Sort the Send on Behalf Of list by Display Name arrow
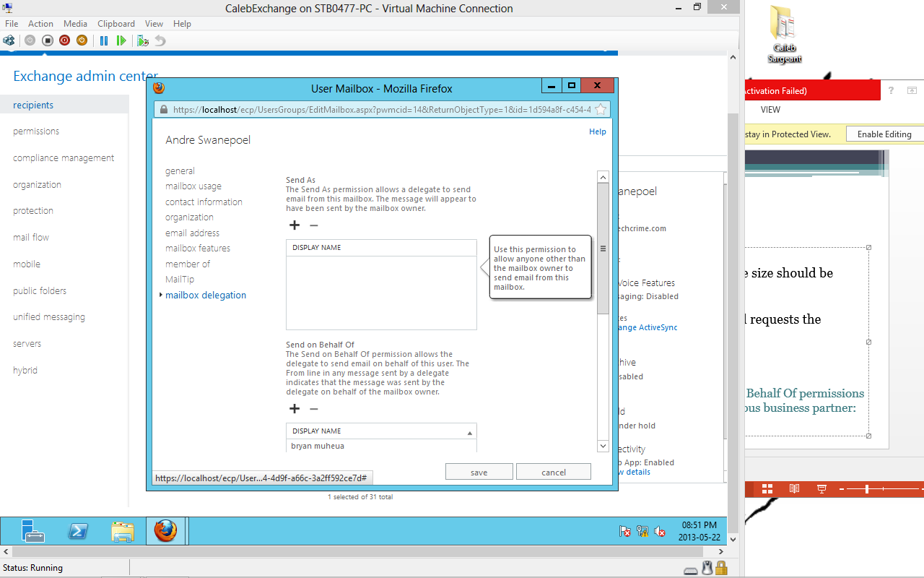Screen dimensions: 924x578 [x=470, y=432]
